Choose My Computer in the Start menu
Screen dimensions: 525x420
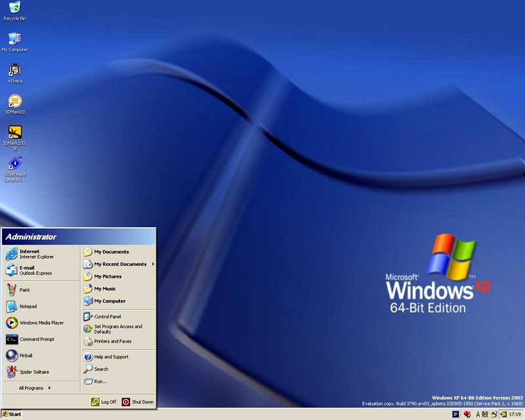119,301
